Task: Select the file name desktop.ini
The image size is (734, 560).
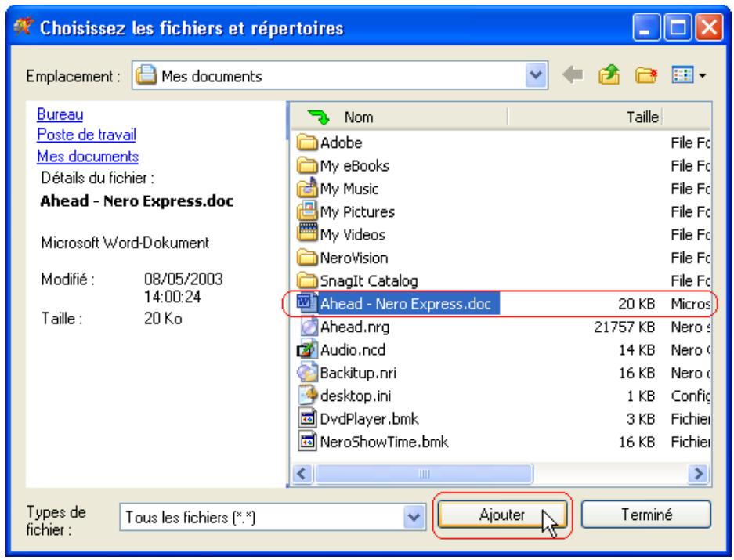Action: pos(356,396)
